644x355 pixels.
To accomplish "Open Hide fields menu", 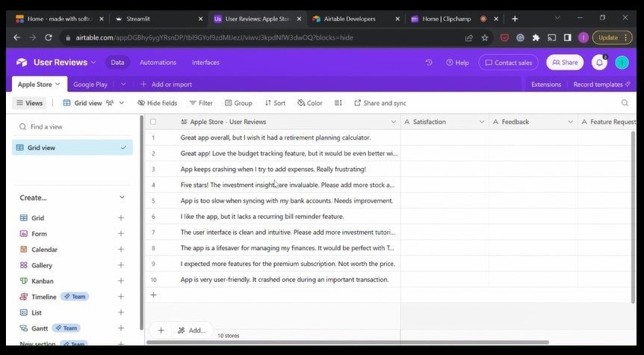I will (158, 103).
